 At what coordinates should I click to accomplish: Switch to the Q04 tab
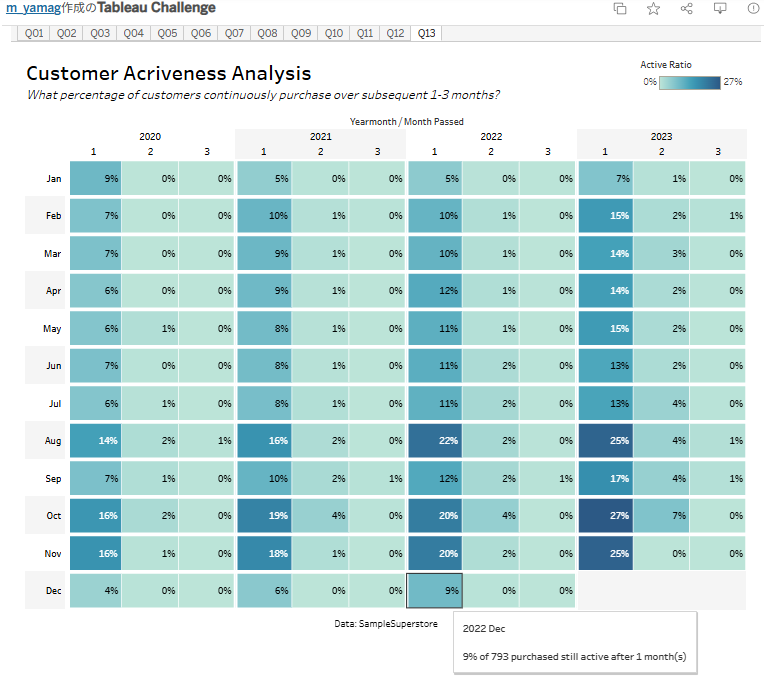(134, 33)
